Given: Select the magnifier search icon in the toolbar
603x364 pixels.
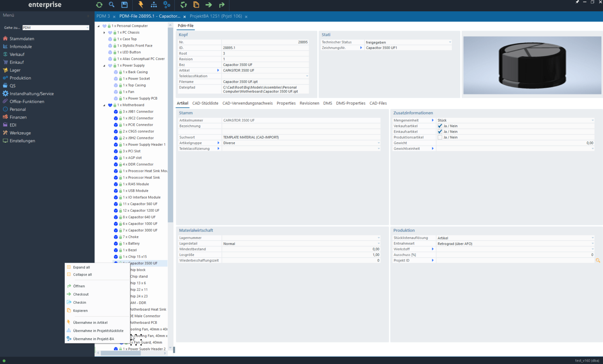Looking at the screenshot, I should pyautogui.click(x=112, y=5).
